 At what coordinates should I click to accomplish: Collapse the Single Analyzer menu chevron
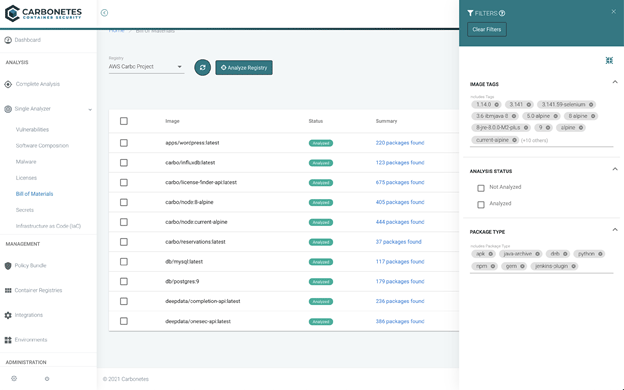90,109
